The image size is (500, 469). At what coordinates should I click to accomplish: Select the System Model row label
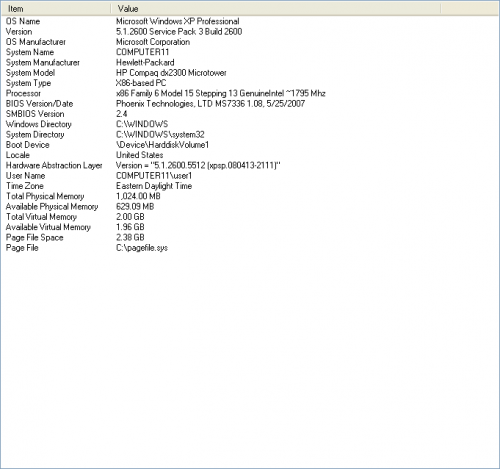tap(30, 73)
